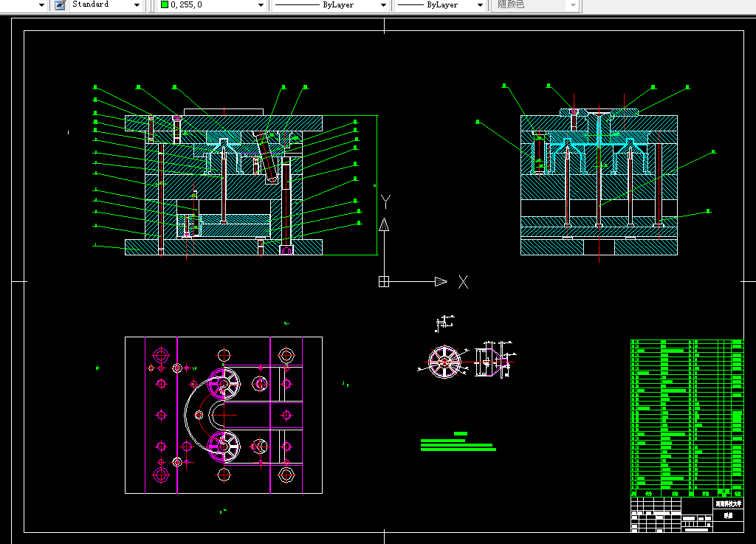This screenshot has height=544, width=756.
Task: Select the 河南科技大学 title block text
Action: 728,504
